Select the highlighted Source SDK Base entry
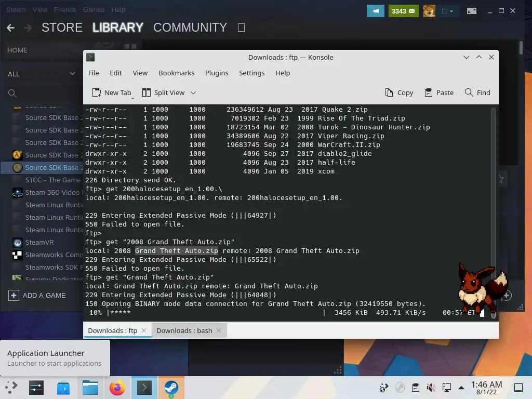 42,168
